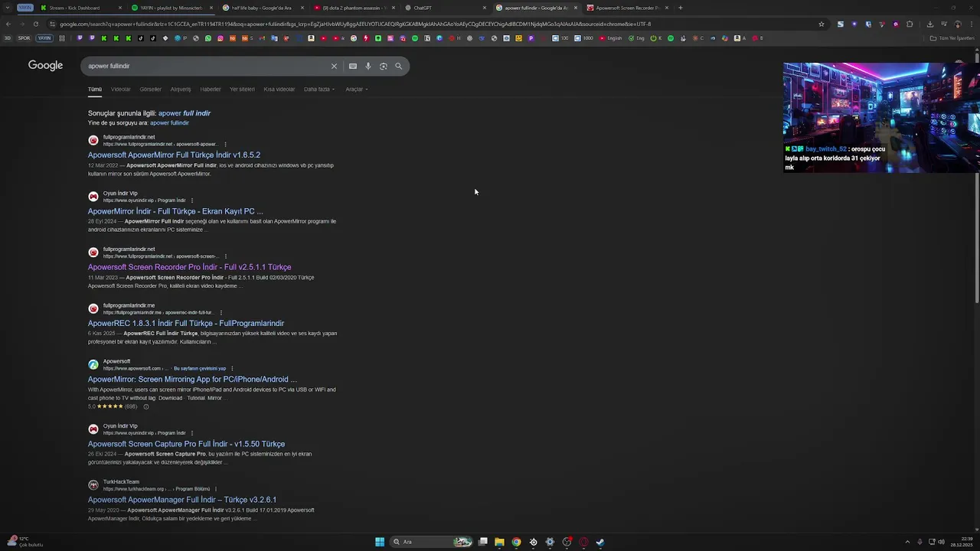Open more options for ApowerREC 1.8.3.1 result
980x551 pixels.
tap(220, 312)
